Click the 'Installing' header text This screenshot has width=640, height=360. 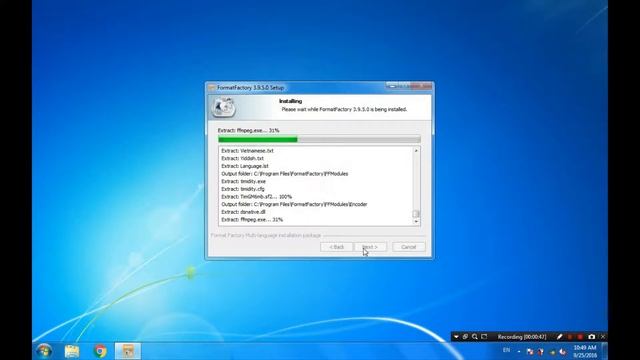pyautogui.click(x=291, y=101)
